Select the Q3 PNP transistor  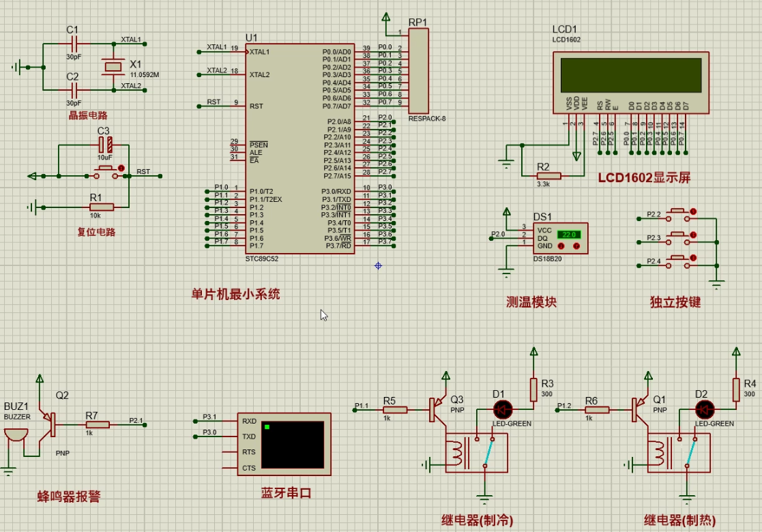click(435, 410)
